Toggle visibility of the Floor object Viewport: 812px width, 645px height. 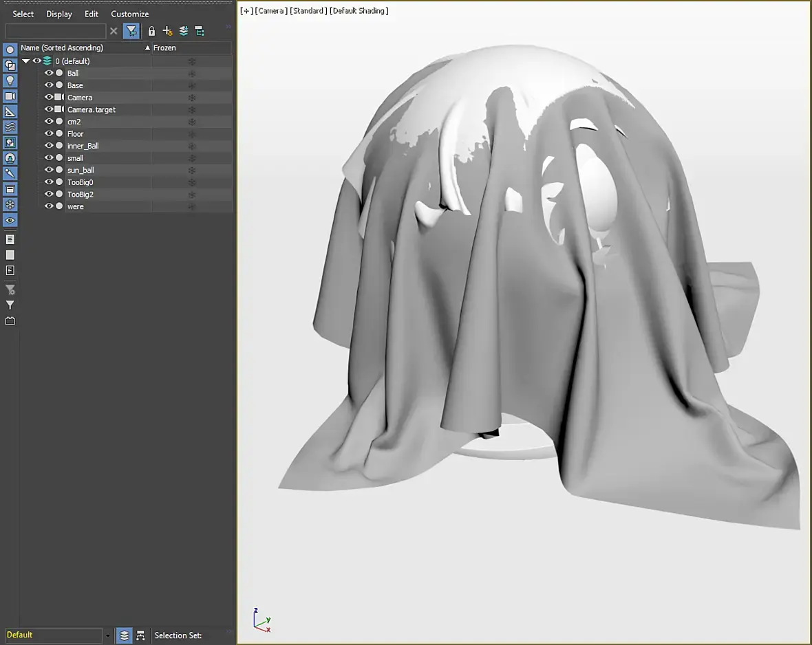[49, 133]
